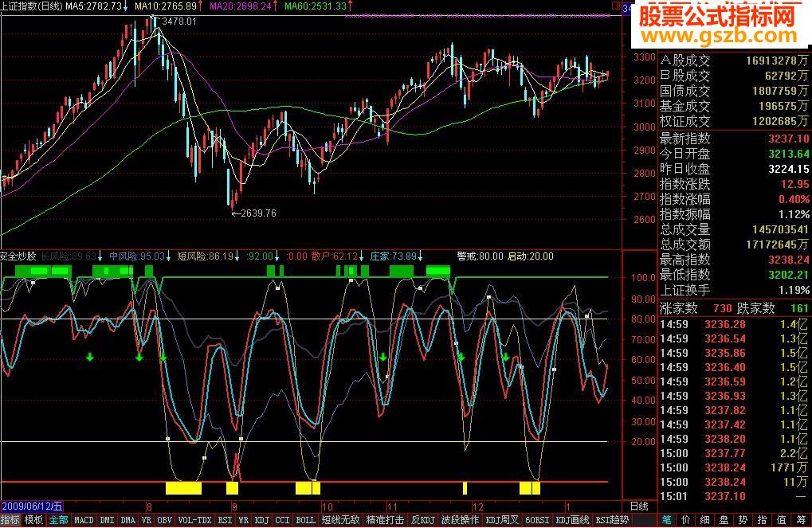Choose the VR indicator tab
Screen dimensions: 812x528
147,520
